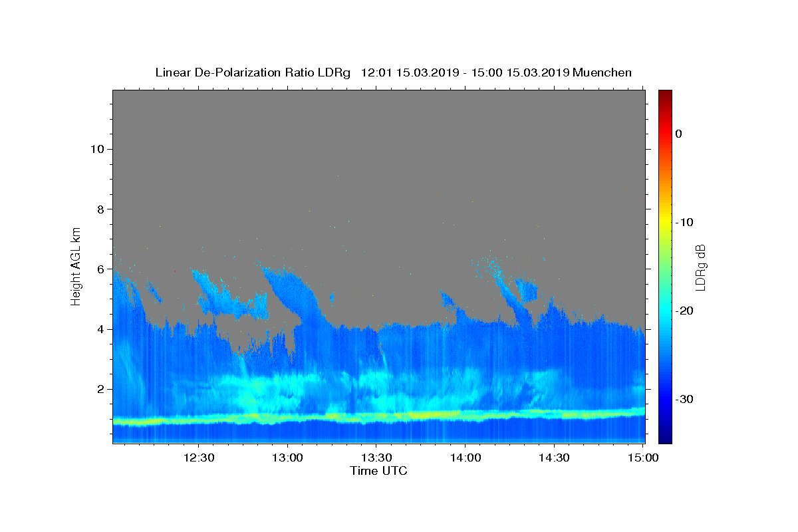
Task: Click the 13:30 time tick label
Action: click(376, 458)
